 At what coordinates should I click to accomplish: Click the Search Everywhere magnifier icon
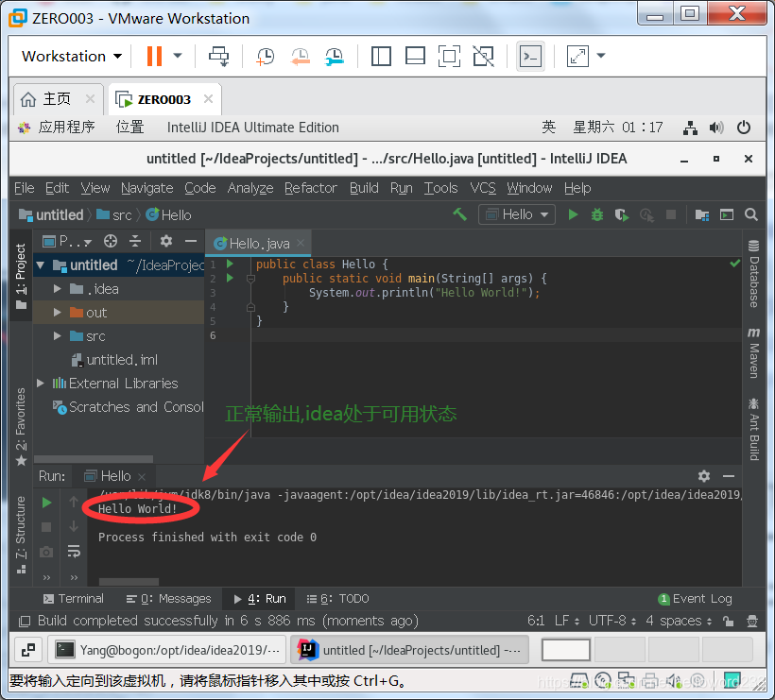(750, 214)
